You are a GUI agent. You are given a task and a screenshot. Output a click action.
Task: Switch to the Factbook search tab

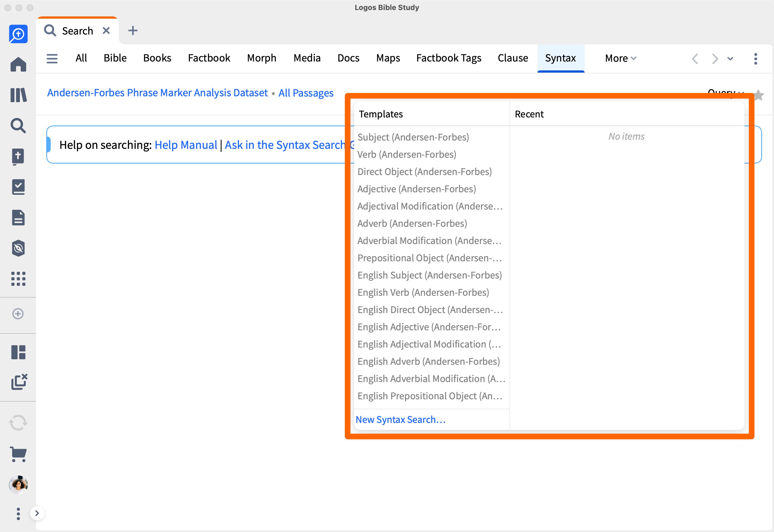click(209, 58)
